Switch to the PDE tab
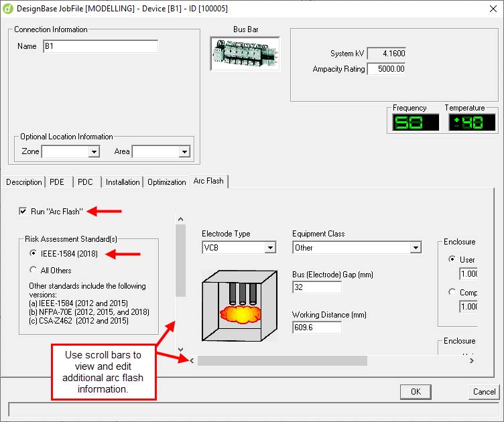 click(x=57, y=182)
